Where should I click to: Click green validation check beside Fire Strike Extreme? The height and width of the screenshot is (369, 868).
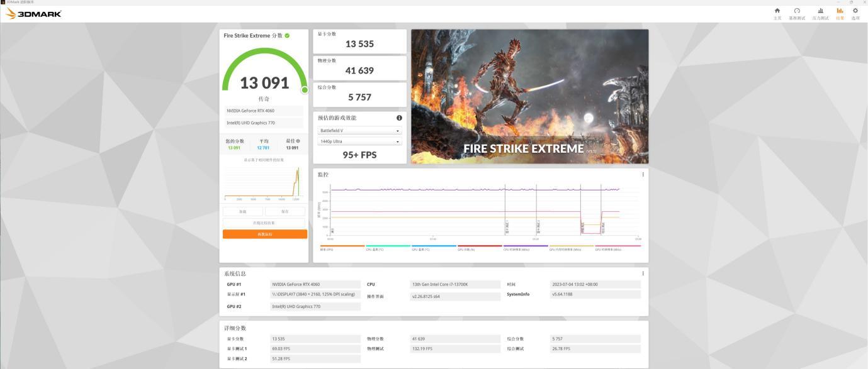click(x=288, y=36)
